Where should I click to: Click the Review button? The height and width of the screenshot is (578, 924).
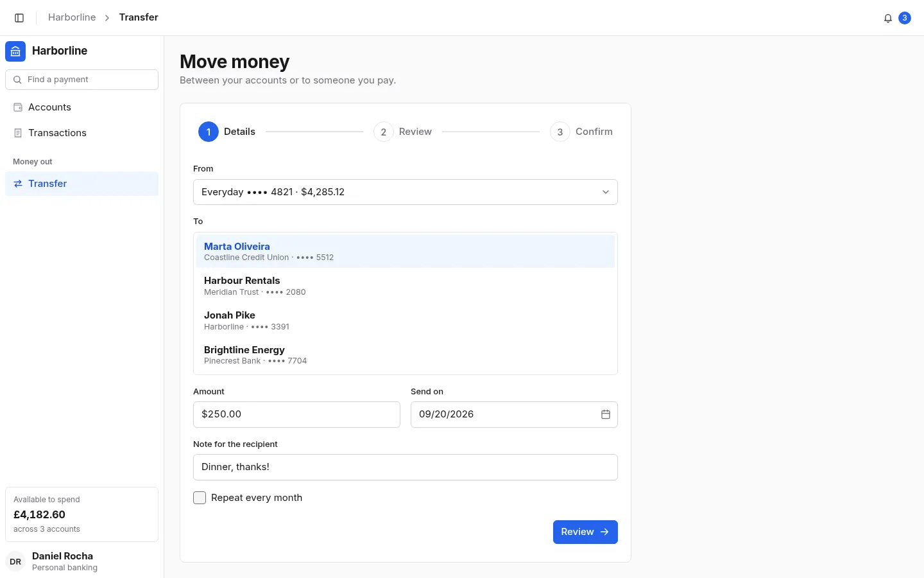tap(585, 532)
